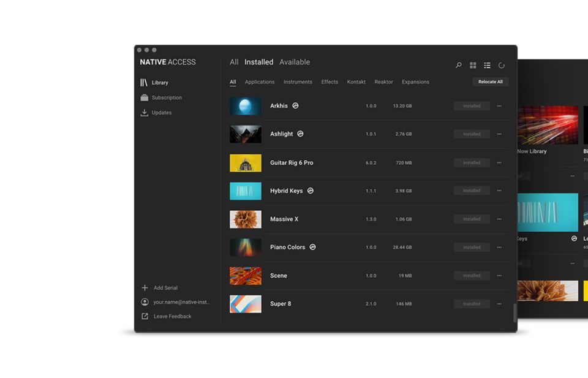The height and width of the screenshot is (378, 588).
Task: Click the Relocate All button
Action: click(x=490, y=82)
